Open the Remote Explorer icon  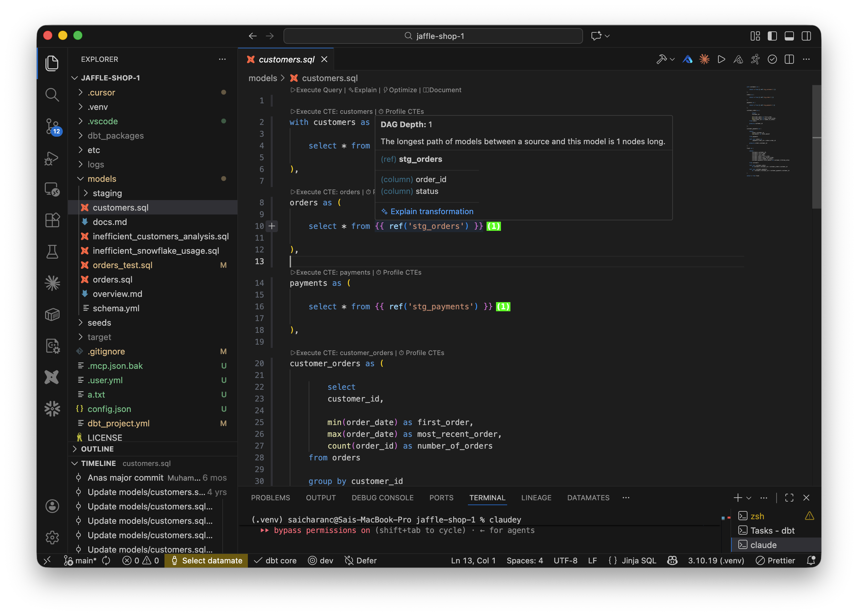pyautogui.click(x=52, y=189)
